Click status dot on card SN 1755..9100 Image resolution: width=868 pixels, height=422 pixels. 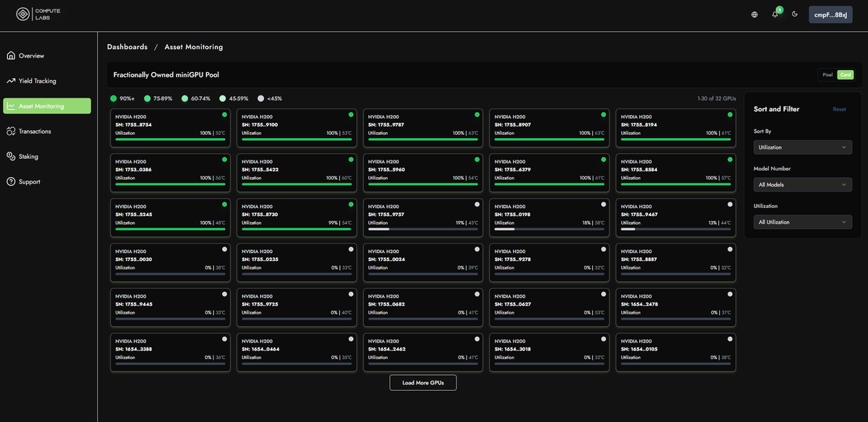[x=351, y=115]
